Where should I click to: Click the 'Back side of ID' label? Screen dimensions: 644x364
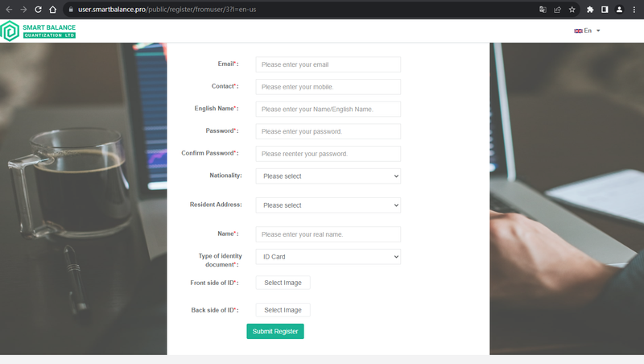215,310
